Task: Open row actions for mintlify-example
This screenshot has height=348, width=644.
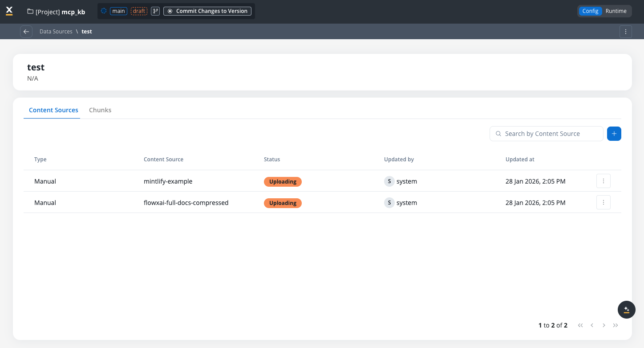Action: coord(603,181)
